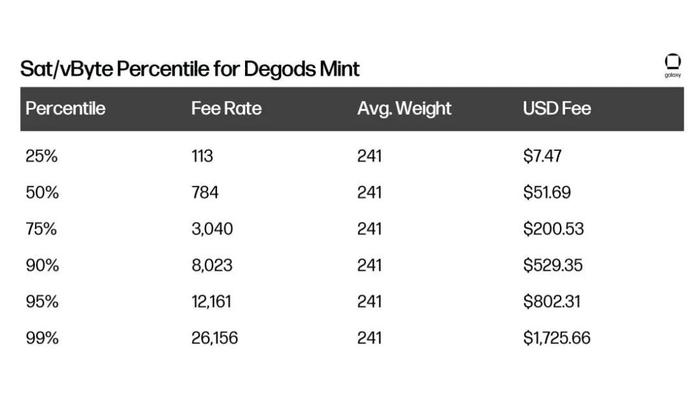Click fee rate value 3,040

pyautogui.click(x=212, y=229)
